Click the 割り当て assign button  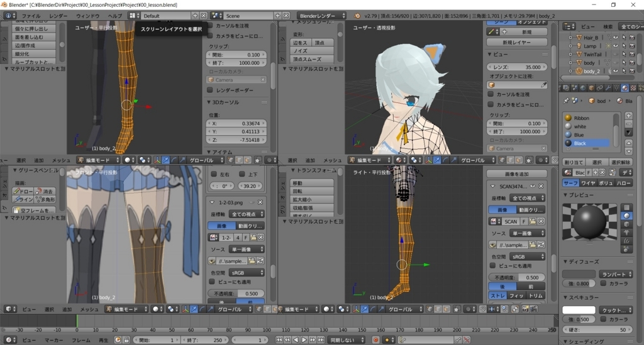[x=574, y=163]
